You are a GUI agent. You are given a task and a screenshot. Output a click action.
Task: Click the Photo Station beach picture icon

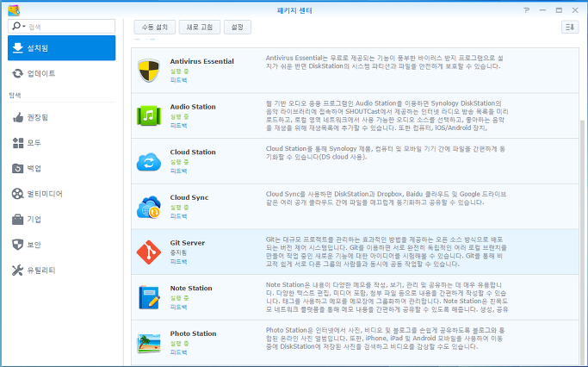[149, 343]
